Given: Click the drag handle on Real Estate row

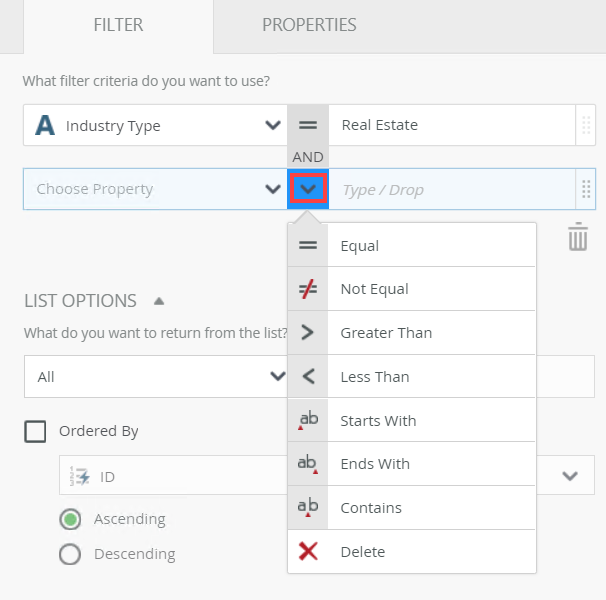Looking at the screenshot, I should coord(586,125).
